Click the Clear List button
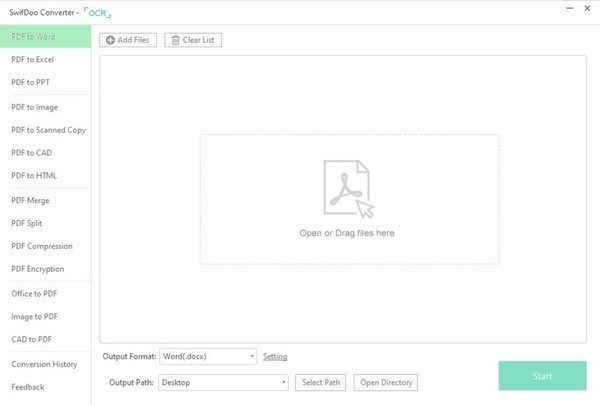This screenshot has width=600, height=405. [x=193, y=40]
